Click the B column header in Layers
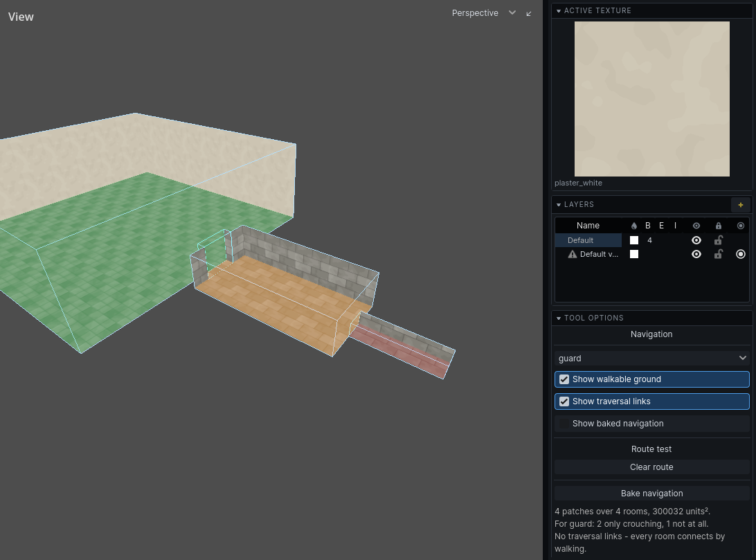This screenshot has width=756, height=560. [x=648, y=226]
